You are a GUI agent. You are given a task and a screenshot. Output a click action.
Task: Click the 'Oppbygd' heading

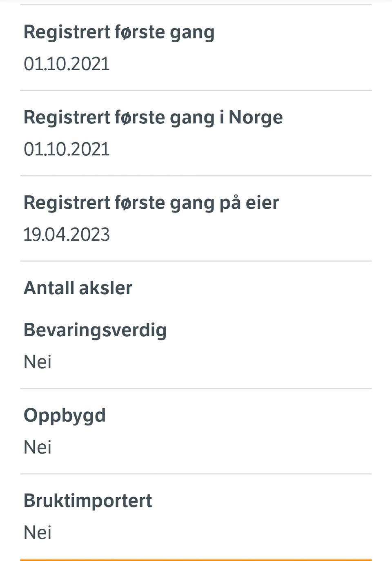coord(65,416)
